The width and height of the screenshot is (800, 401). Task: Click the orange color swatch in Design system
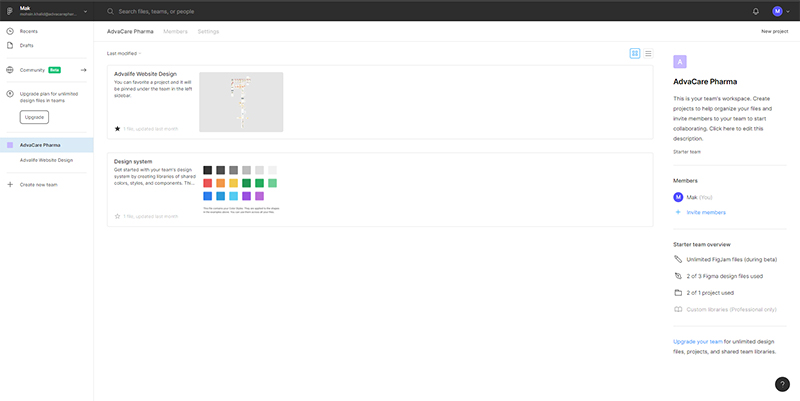click(220, 183)
